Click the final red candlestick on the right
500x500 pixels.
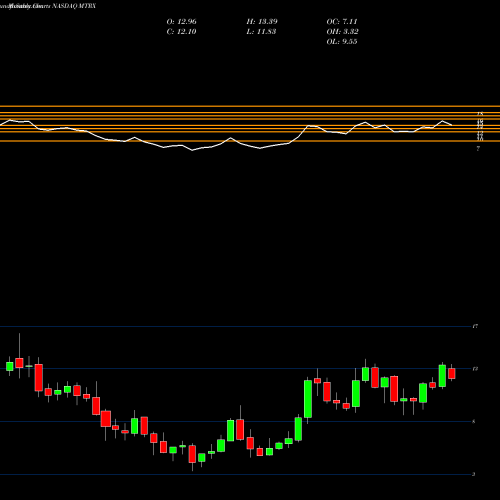pyautogui.click(x=452, y=373)
